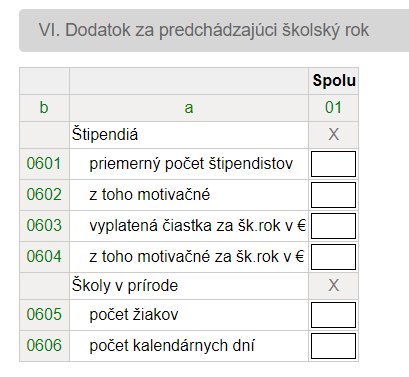The height and width of the screenshot is (377, 409).
Task: Click the green column letter a cell
Action: 189,108
